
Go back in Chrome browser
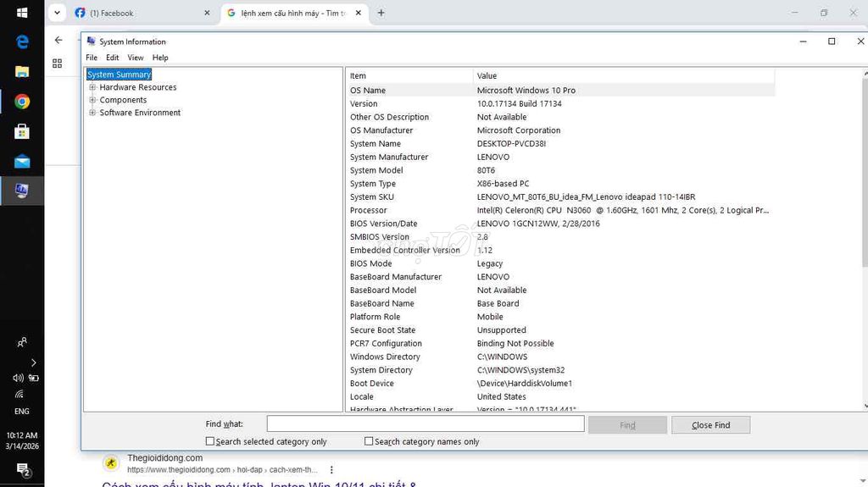pyautogui.click(x=58, y=40)
